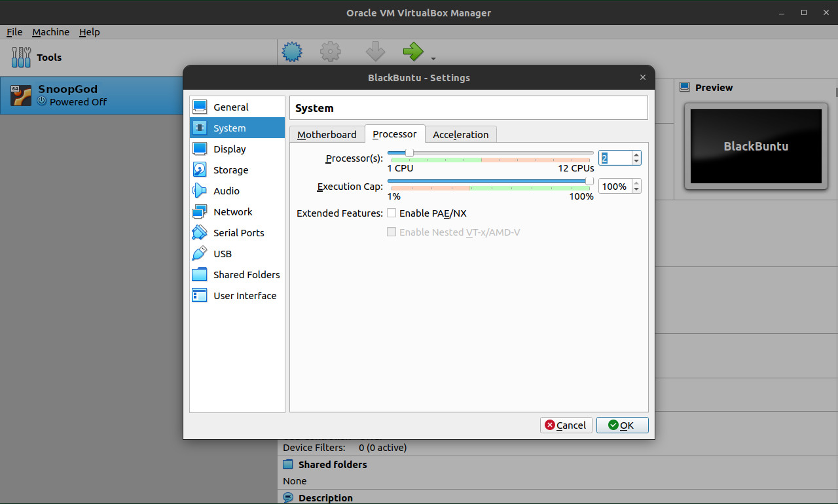Image resolution: width=838 pixels, height=504 pixels.
Task: Switch to the Motherboard tab
Action: point(327,134)
